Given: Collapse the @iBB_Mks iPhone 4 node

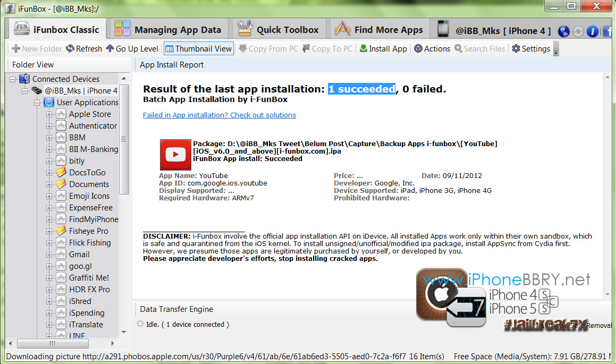Looking at the screenshot, I should click(25, 91).
